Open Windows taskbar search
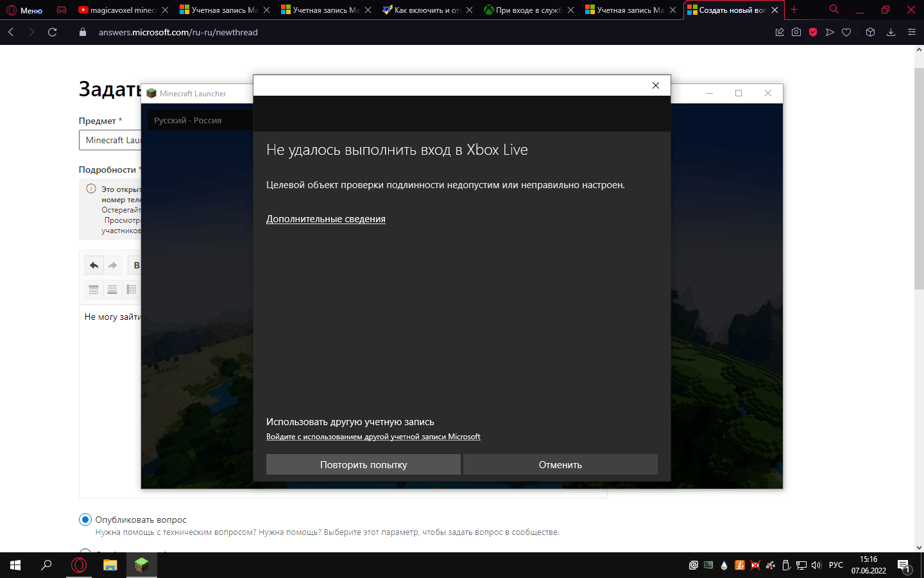924x578 pixels. [46, 565]
